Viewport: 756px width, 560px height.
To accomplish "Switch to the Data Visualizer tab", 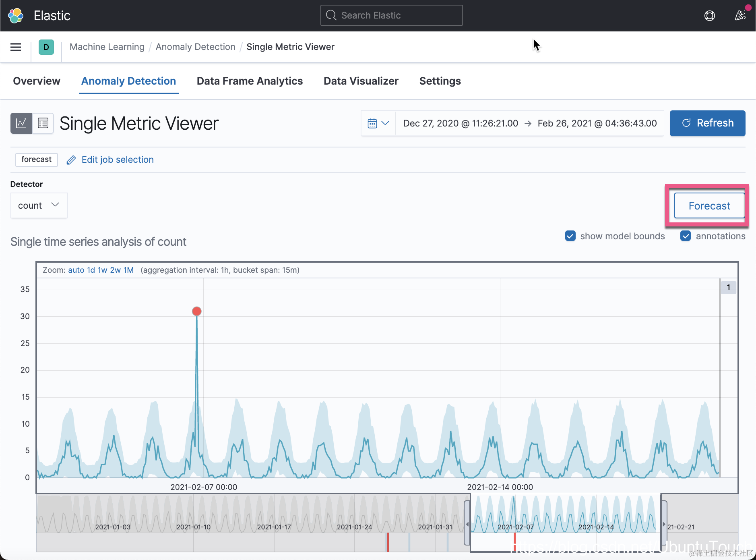I will click(361, 81).
